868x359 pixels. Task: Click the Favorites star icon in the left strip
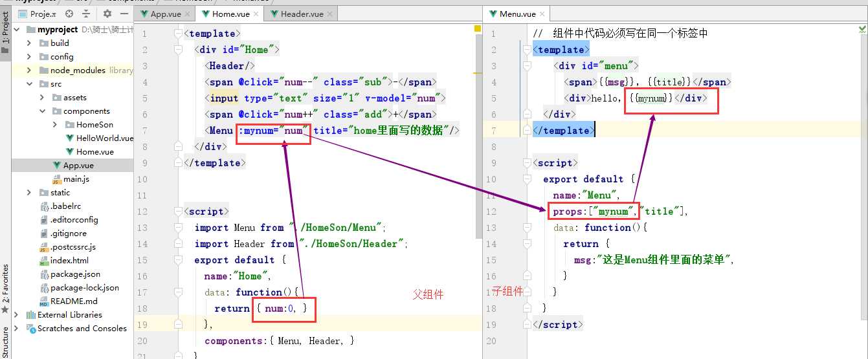tap(5, 311)
